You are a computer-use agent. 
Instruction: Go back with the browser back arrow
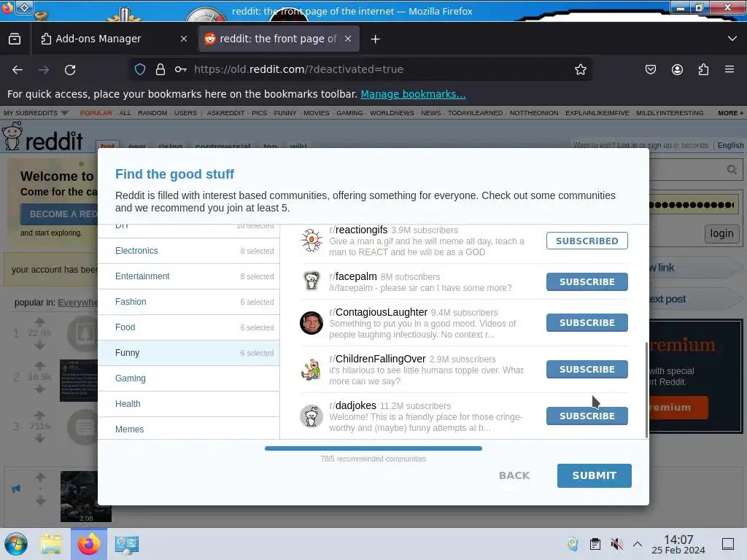tap(18, 69)
